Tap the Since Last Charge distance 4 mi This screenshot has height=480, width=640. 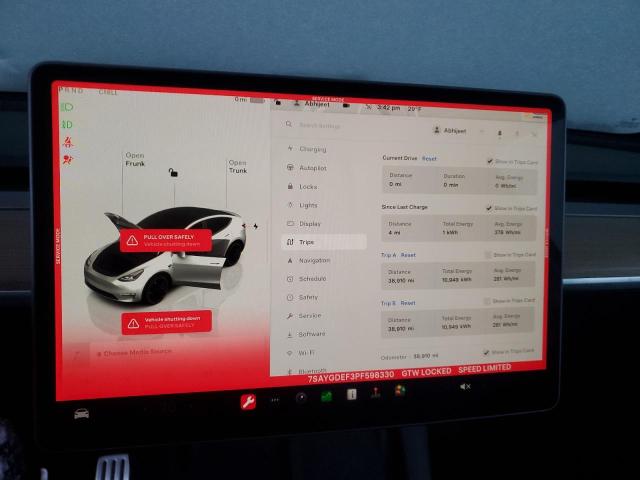pos(394,233)
